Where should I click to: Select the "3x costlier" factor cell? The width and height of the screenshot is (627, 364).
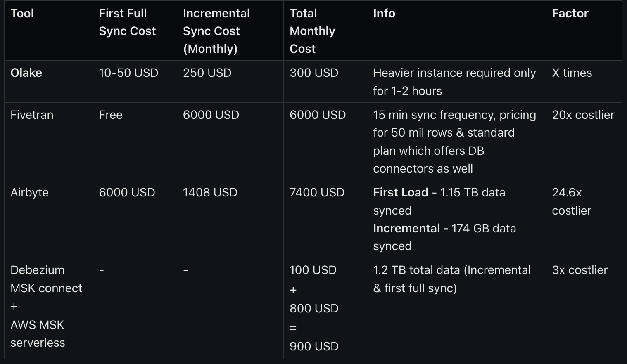579,270
